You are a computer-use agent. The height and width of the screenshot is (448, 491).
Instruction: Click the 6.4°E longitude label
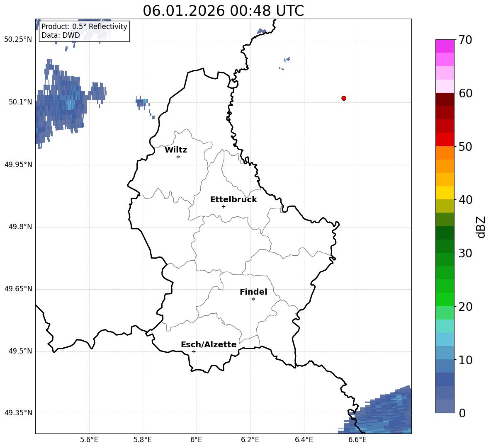click(304, 440)
